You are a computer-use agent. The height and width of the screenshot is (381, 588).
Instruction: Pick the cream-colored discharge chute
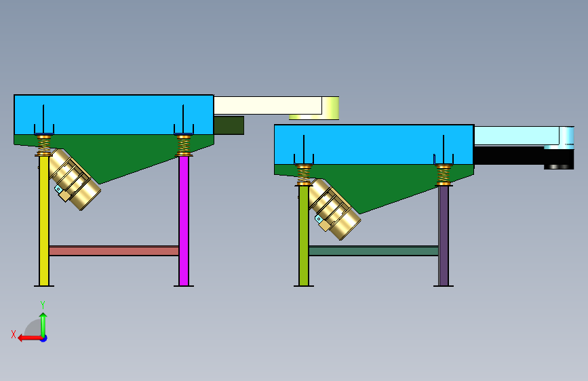268,105
